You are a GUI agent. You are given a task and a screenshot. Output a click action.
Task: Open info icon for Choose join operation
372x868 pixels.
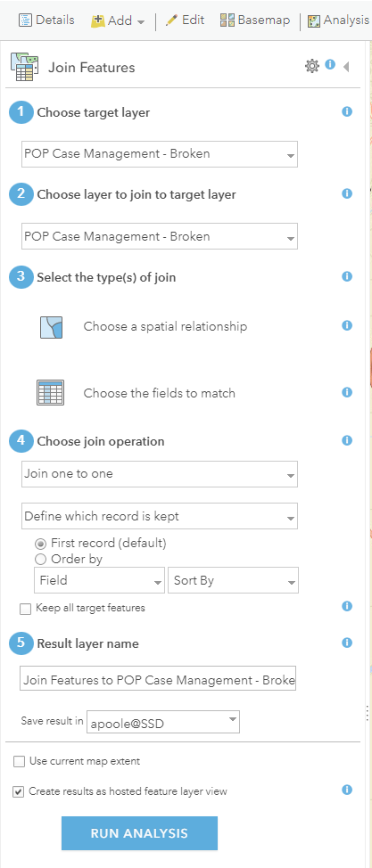pos(347,440)
